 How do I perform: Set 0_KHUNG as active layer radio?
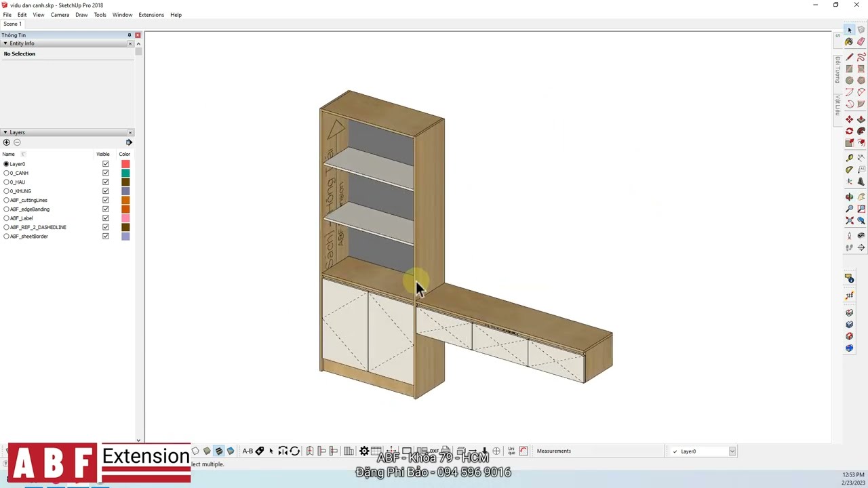click(7, 191)
